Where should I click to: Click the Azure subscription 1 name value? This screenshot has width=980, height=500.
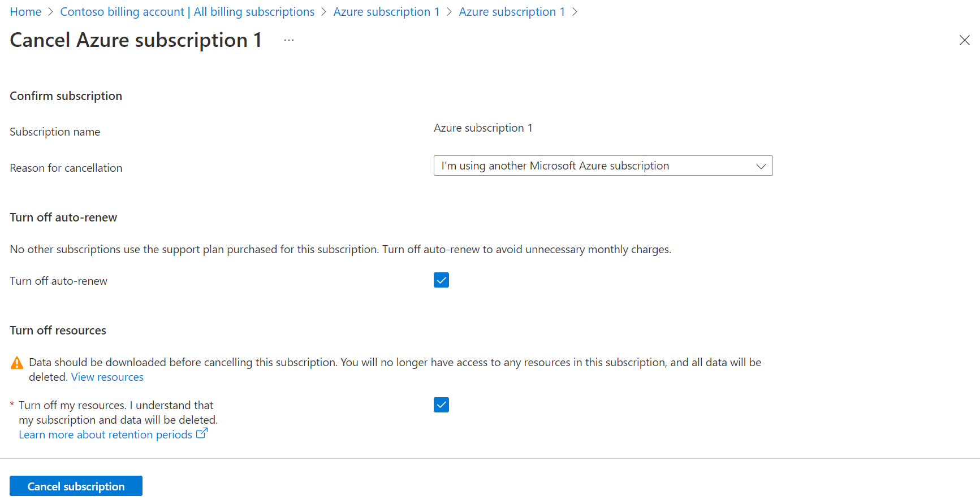(x=483, y=128)
